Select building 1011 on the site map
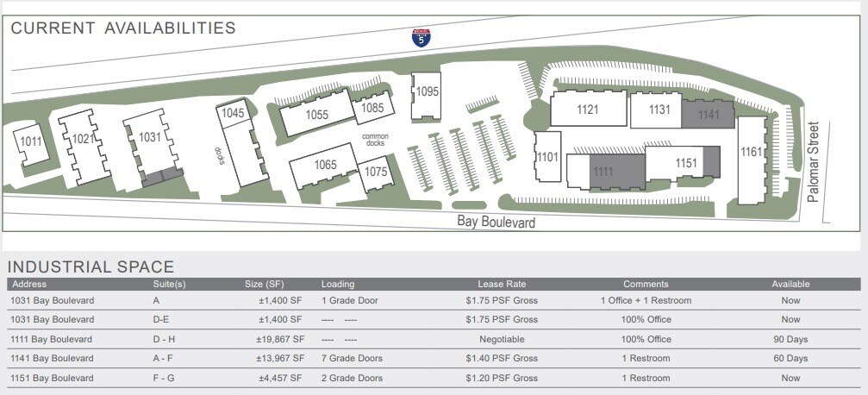868x395 pixels. (32, 143)
